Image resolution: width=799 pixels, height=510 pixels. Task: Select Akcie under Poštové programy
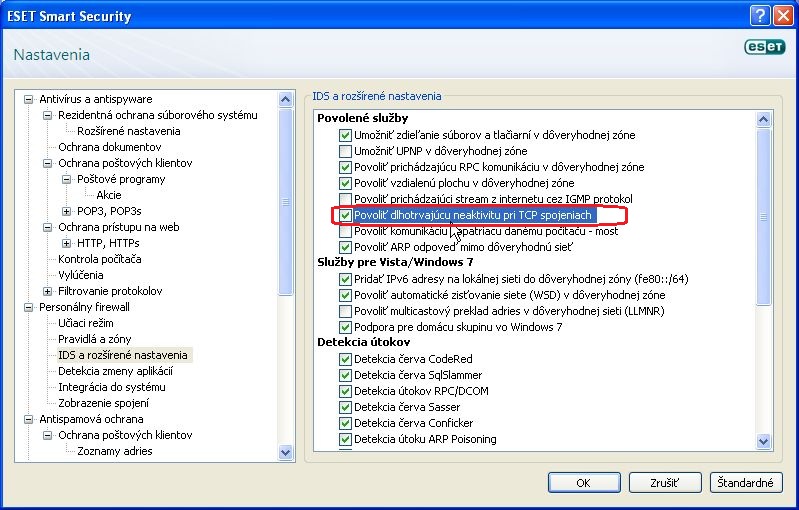coord(109,195)
